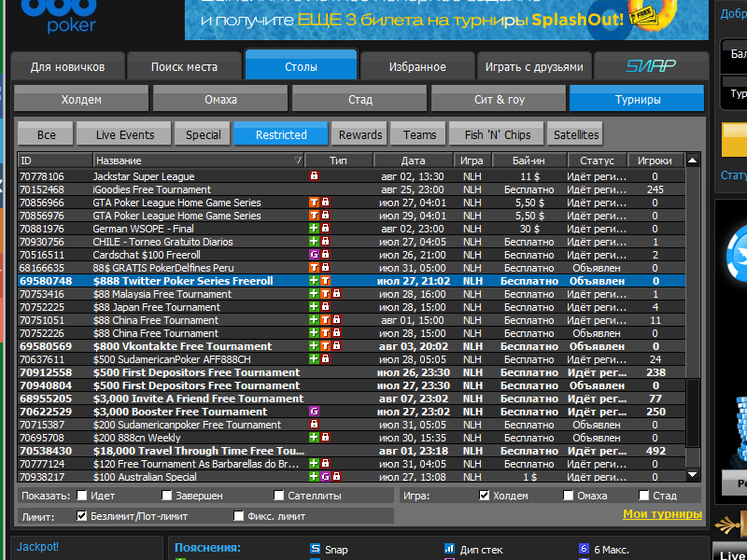747x560 pixels.
Task: Open the SNAP tab
Action: (651, 66)
